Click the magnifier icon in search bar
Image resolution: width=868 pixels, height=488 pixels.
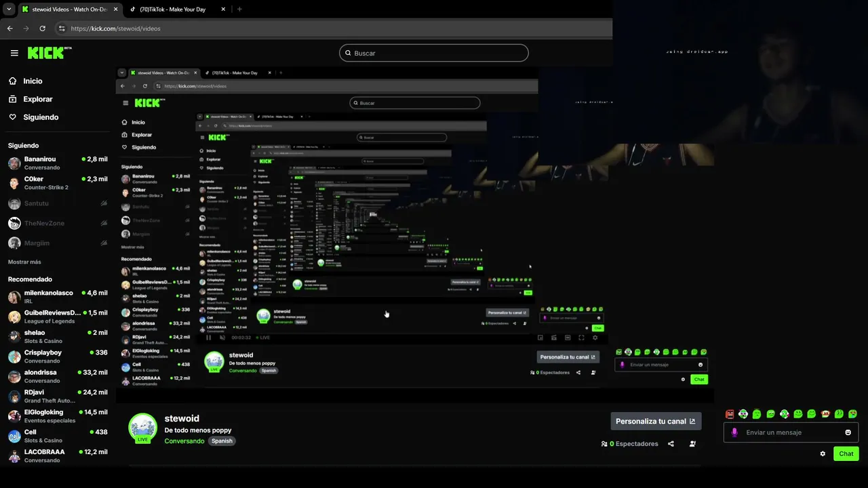349,53
